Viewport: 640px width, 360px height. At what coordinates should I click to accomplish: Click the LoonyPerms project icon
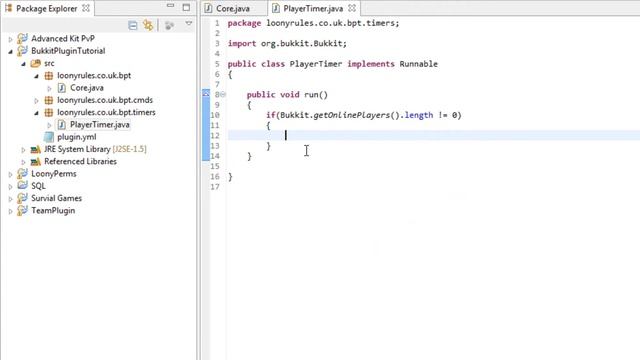tap(22, 173)
